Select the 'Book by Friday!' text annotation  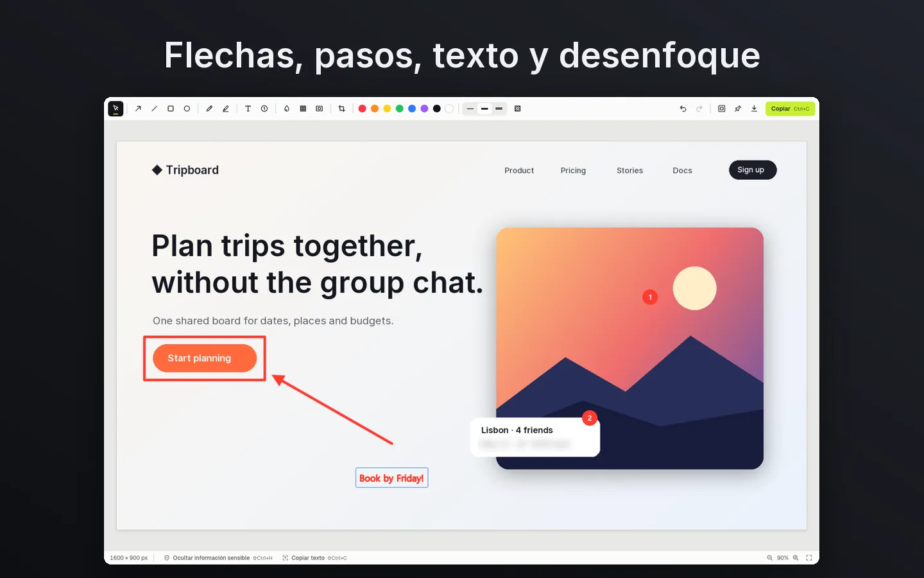[391, 478]
